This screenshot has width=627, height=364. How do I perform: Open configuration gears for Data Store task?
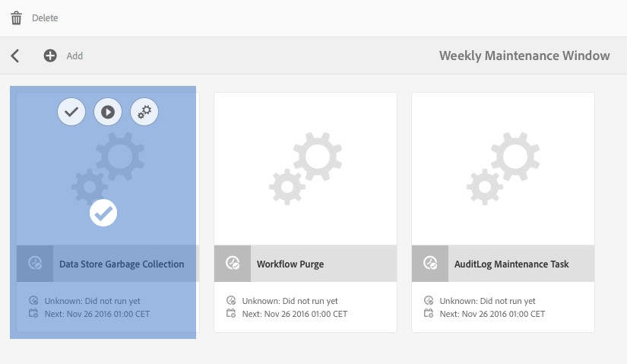[x=144, y=112]
